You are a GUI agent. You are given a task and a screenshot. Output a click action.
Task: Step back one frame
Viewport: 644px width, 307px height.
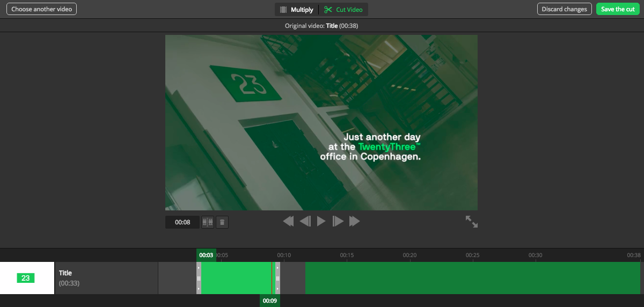point(305,221)
